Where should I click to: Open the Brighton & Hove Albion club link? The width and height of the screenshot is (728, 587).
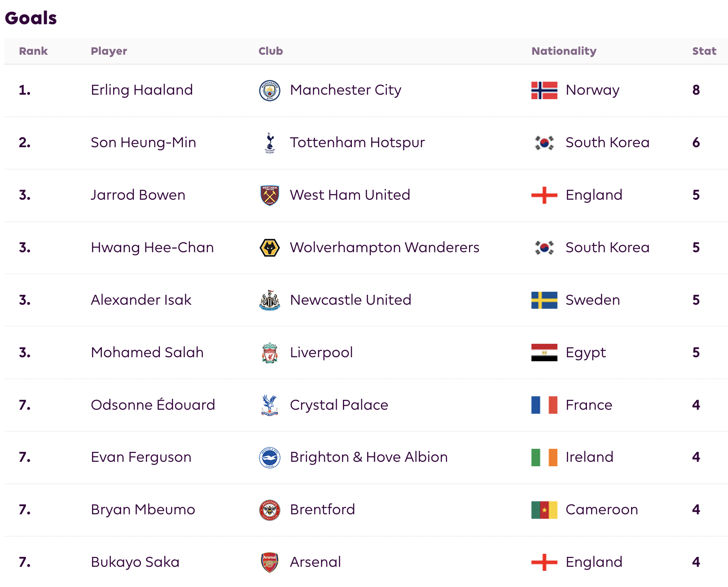click(x=368, y=457)
